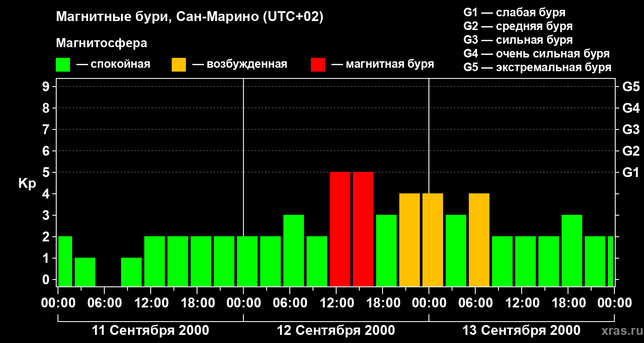
Task: Click the green Kp 3 bar at 18:00 on 12 Сентября
Action: click(x=386, y=251)
